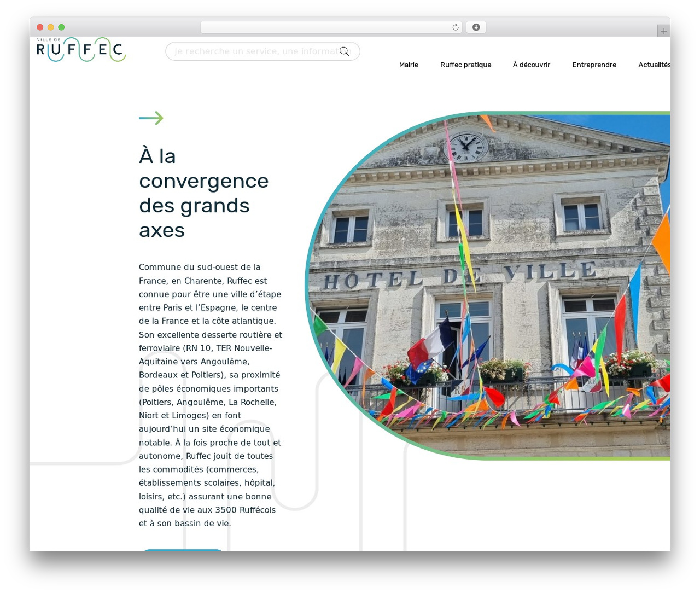
Task: Open the Entreprendre menu
Action: click(x=594, y=65)
